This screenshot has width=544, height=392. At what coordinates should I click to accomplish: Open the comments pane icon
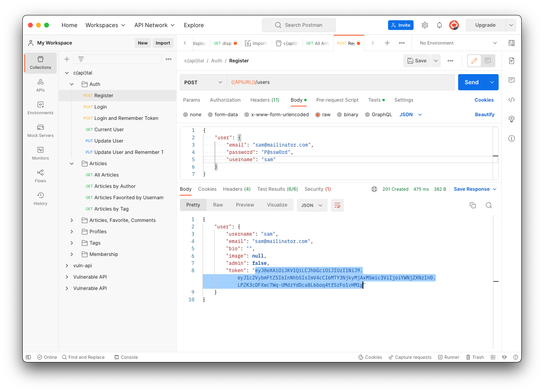(512, 80)
